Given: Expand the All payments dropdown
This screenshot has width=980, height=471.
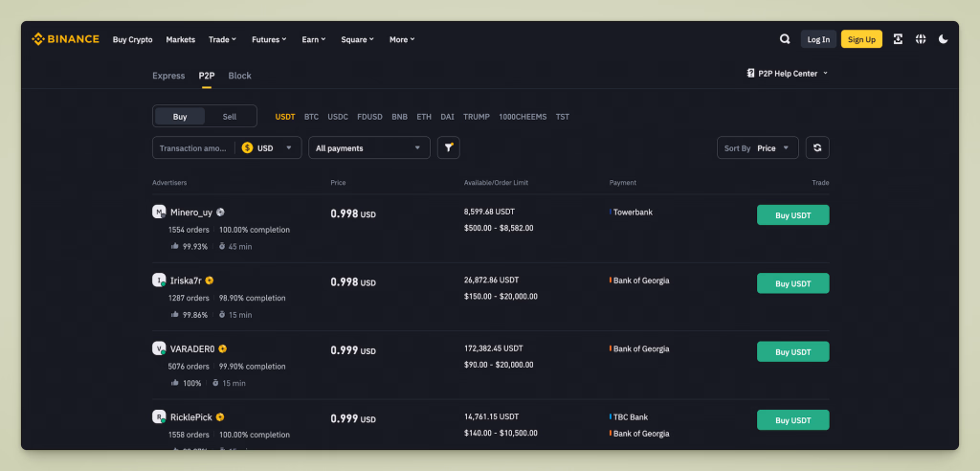Looking at the screenshot, I should coord(368,148).
